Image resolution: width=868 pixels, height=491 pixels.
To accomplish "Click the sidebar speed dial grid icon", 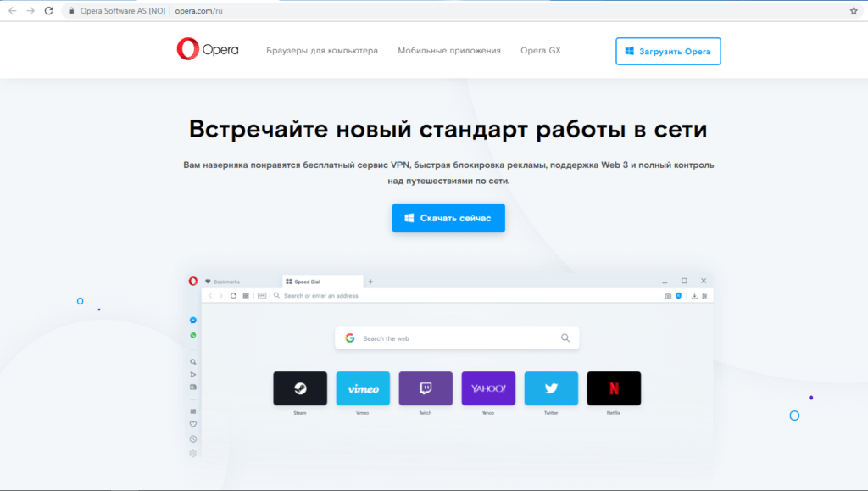I will point(192,411).
